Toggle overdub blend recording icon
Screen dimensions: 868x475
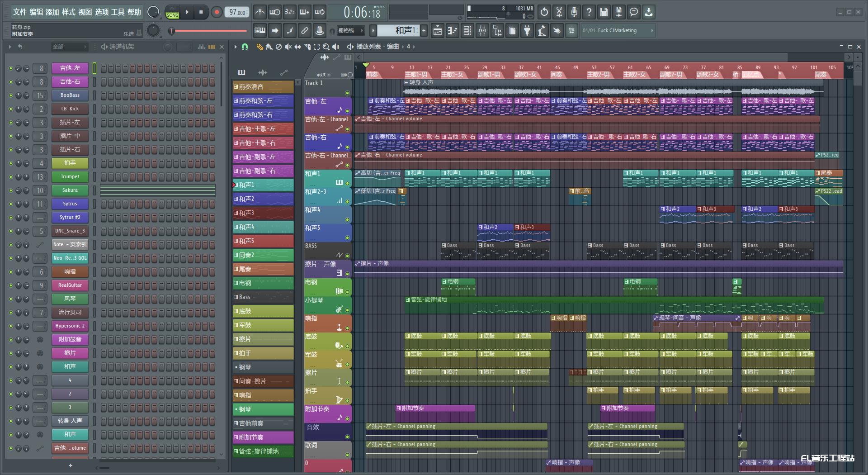coord(305,12)
